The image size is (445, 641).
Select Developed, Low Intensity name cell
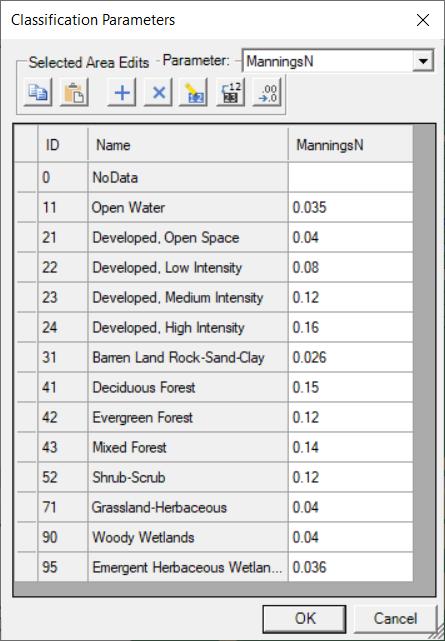(x=188, y=267)
